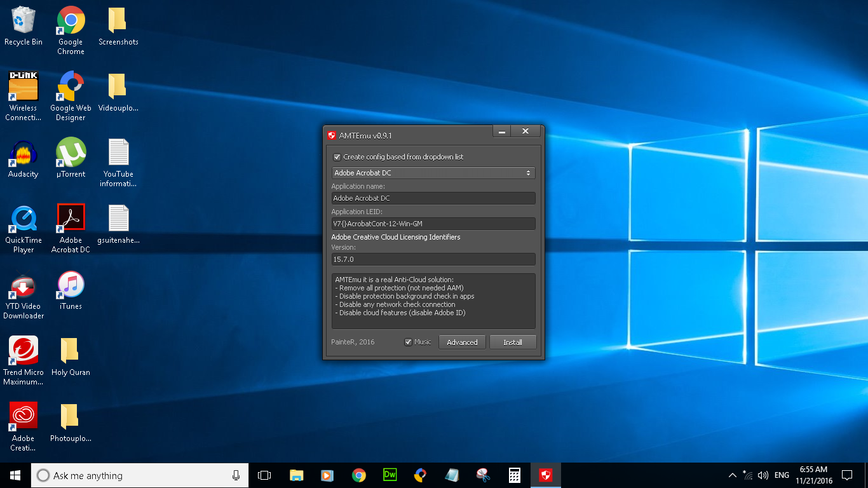Click the line Disable protection background check in apps
Screen dimensions: 868x488
[404, 296]
